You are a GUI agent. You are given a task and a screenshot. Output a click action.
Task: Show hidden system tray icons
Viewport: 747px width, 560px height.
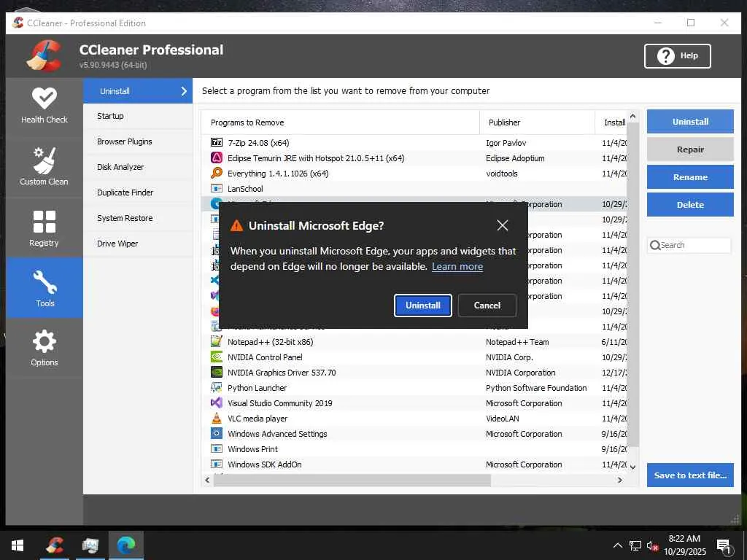click(617, 545)
